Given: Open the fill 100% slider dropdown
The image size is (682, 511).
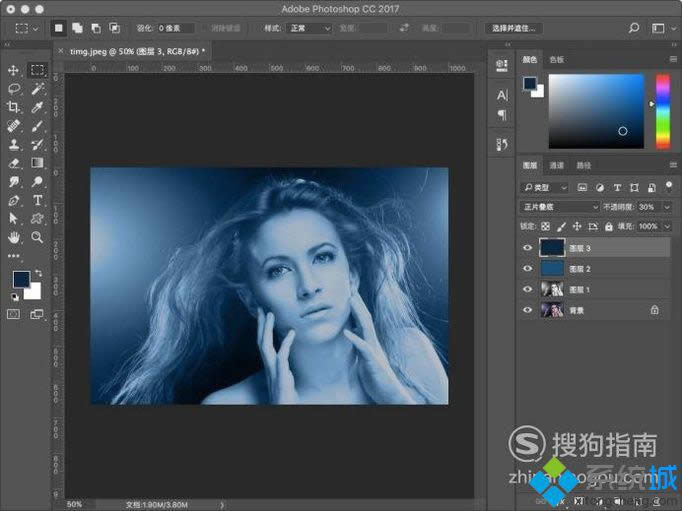Looking at the screenshot, I should [x=667, y=226].
